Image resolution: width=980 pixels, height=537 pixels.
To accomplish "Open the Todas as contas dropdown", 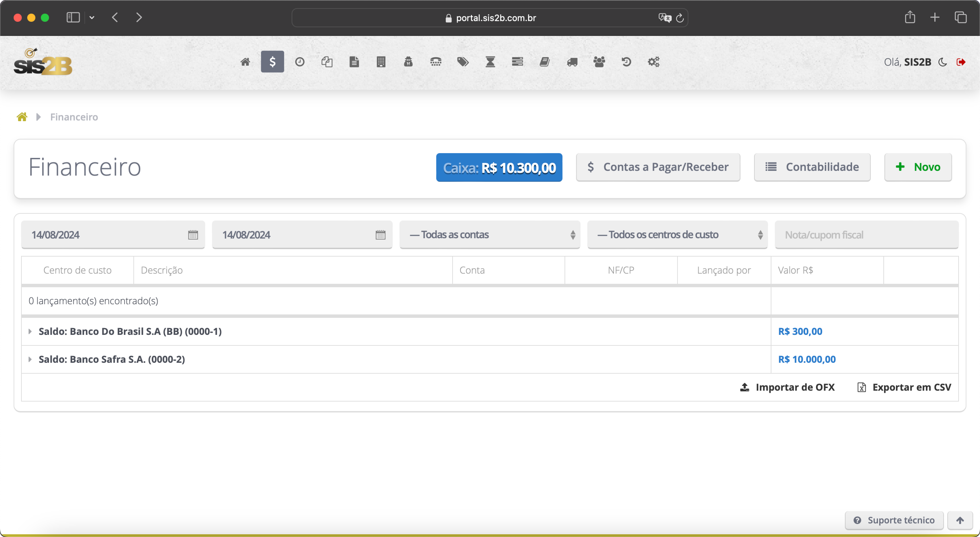I will (x=490, y=235).
